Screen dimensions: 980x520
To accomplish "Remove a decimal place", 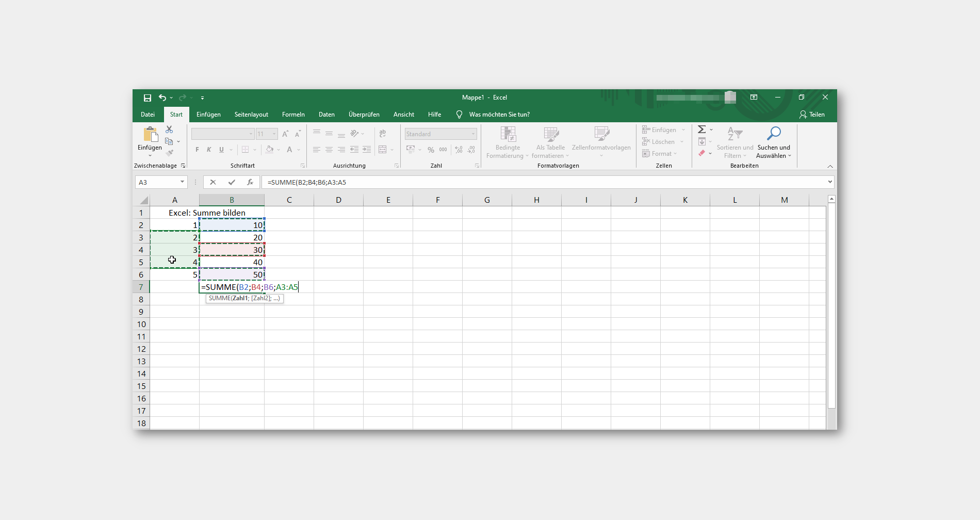I will click(x=471, y=150).
